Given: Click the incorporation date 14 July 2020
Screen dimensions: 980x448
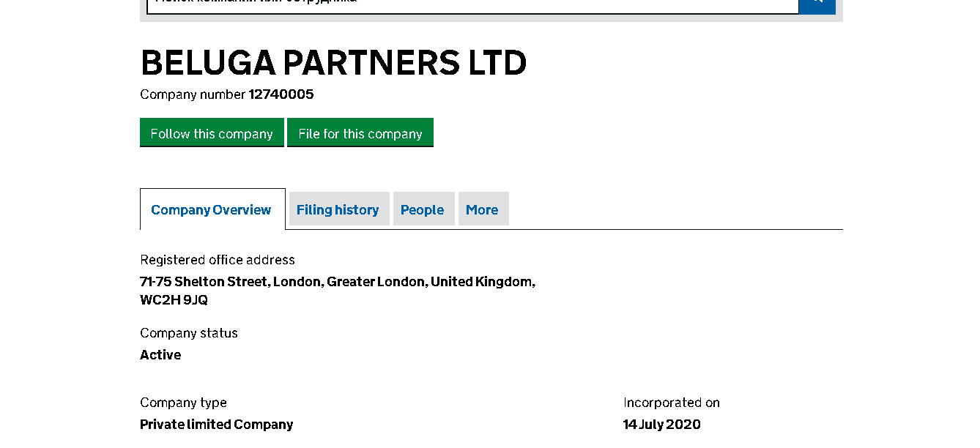Looking at the screenshot, I should coord(661,425).
